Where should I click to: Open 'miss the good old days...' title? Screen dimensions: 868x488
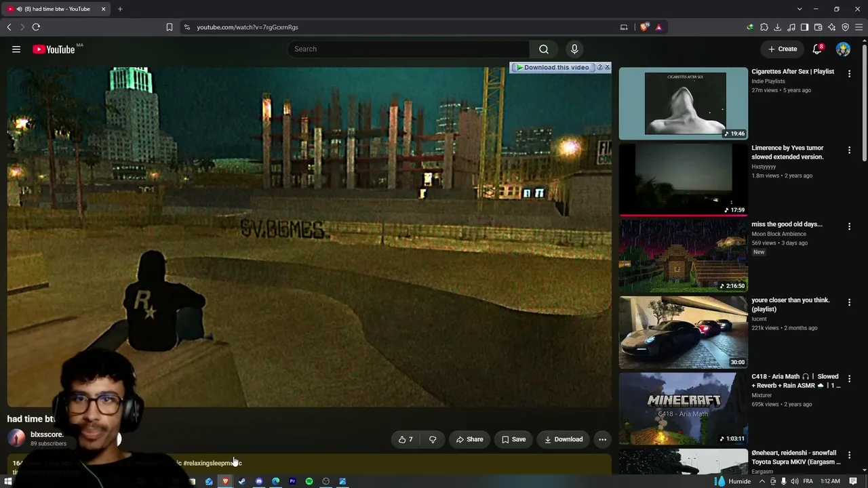point(787,224)
